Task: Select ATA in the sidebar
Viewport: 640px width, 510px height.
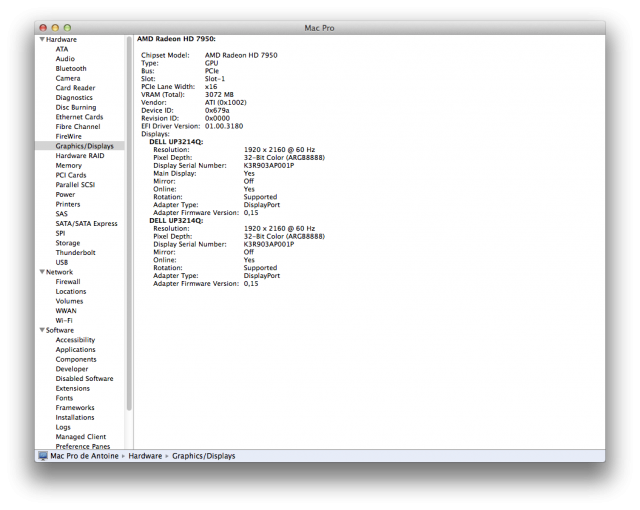Action: [62, 49]
